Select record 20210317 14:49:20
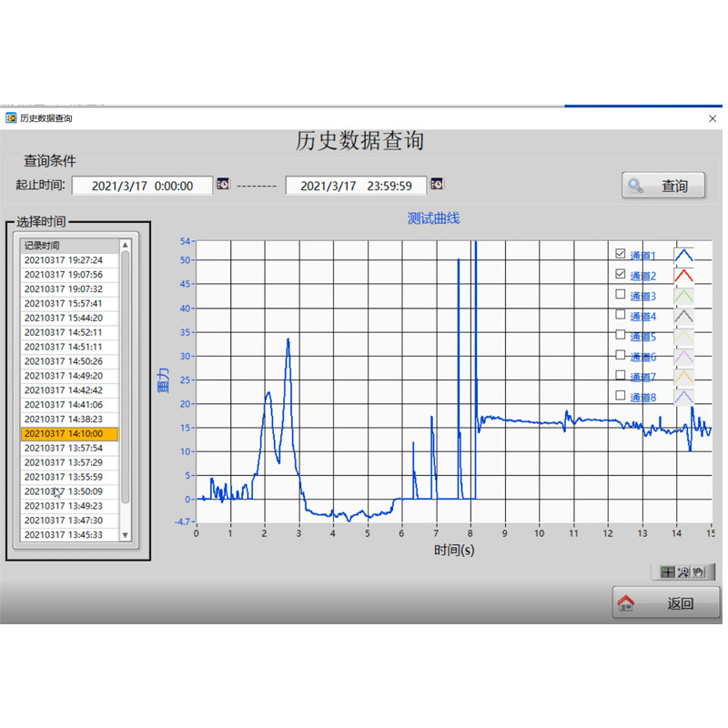This screenshot has height=728, width=728. pyautogui.click(x=70, y=375)
